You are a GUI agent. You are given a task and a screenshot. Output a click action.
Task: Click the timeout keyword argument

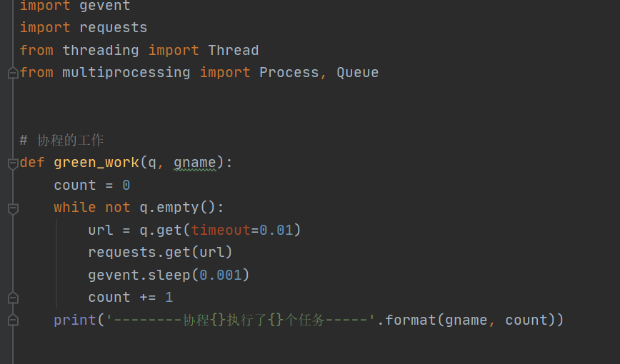coord(220,230)
